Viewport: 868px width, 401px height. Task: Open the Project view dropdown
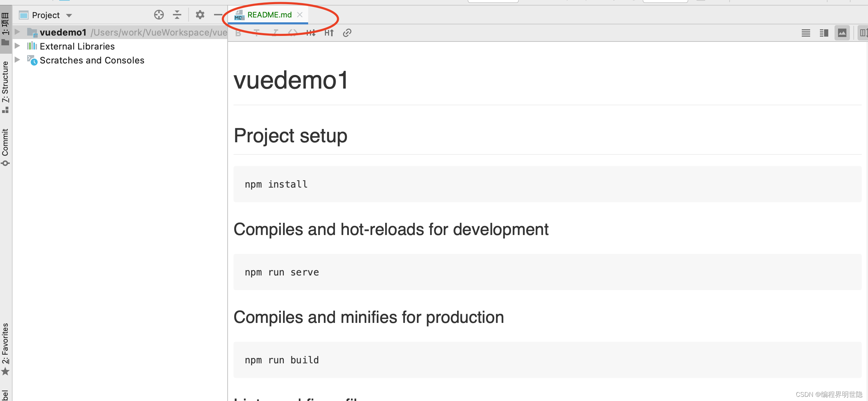click(69, 15)
